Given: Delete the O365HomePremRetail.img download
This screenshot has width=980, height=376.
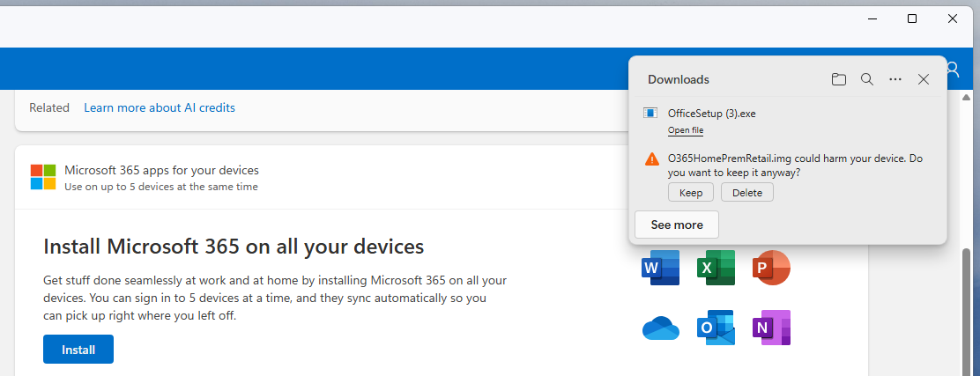Looking at the screenshot, I should [746, 192].
